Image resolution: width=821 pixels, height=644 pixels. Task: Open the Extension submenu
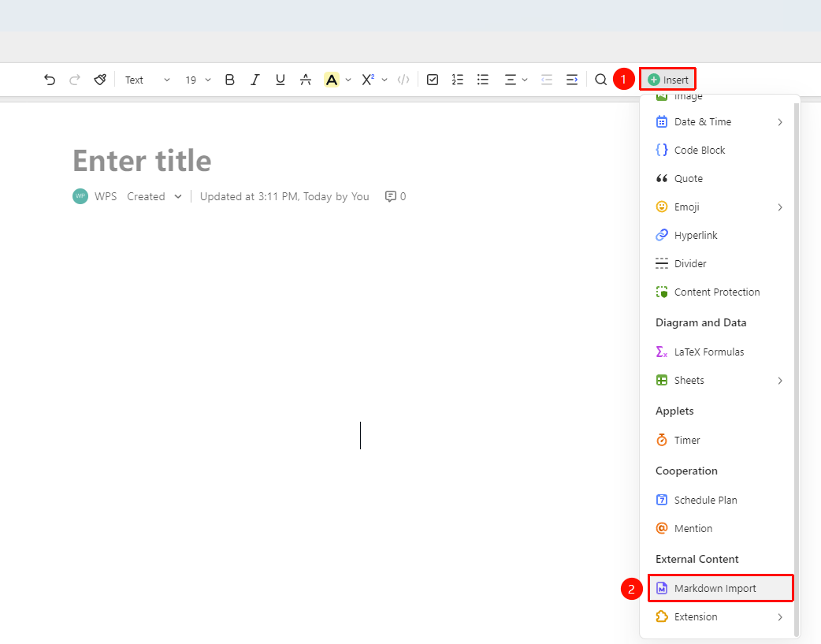click(719, 616)
